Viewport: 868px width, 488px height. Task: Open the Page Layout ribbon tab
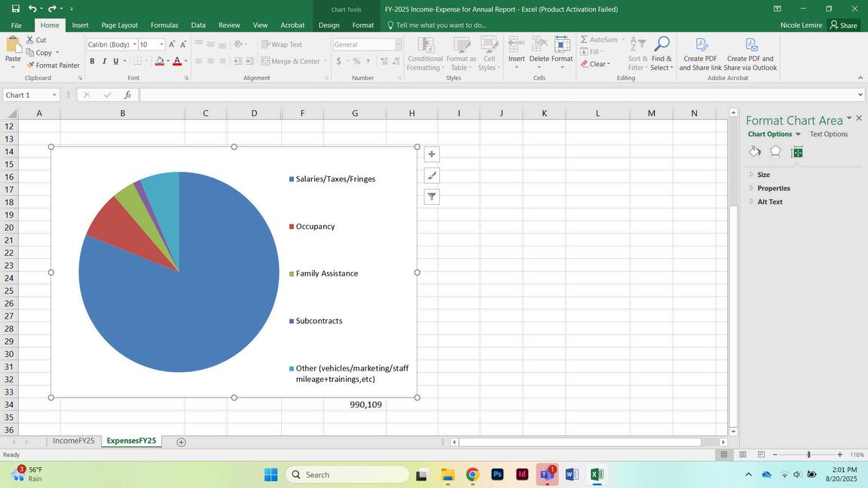119,25
